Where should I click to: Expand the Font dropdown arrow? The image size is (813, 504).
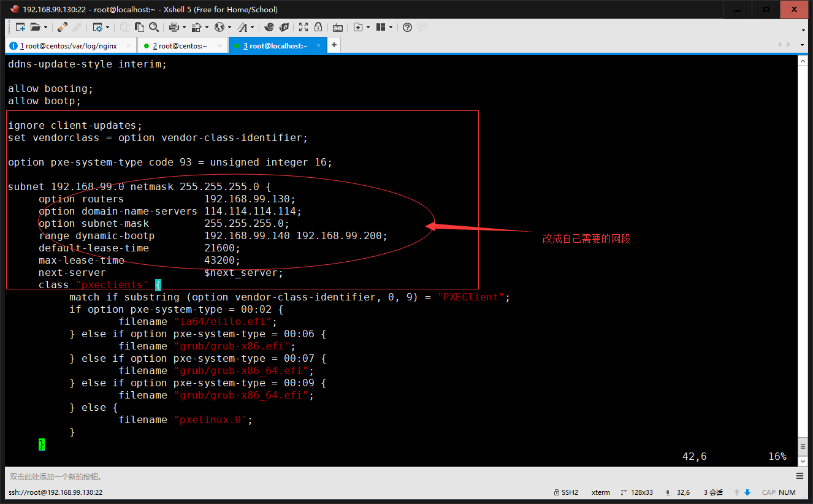tap(252, 27)
